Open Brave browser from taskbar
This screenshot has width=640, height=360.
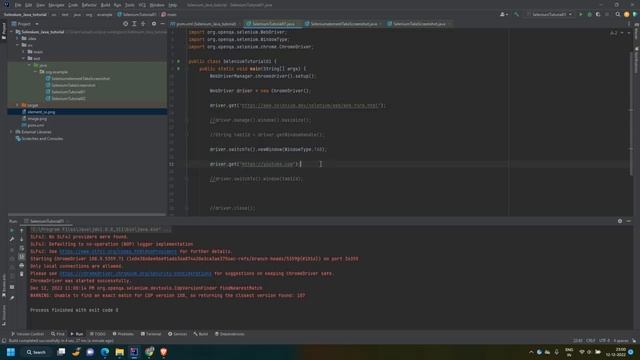pyautogui.click(x=164, y=352)
